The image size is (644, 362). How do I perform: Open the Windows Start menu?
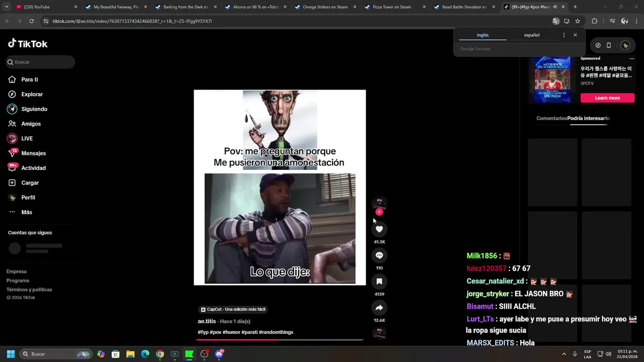pyautogui.click(x=11, y=354)
